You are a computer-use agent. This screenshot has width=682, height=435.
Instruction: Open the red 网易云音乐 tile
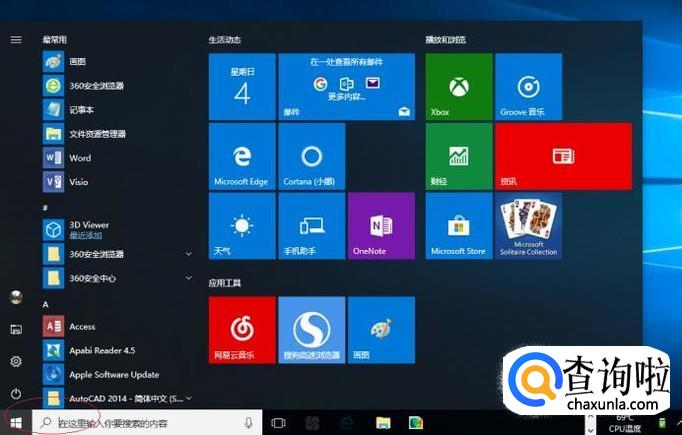(x=241, y=329)
